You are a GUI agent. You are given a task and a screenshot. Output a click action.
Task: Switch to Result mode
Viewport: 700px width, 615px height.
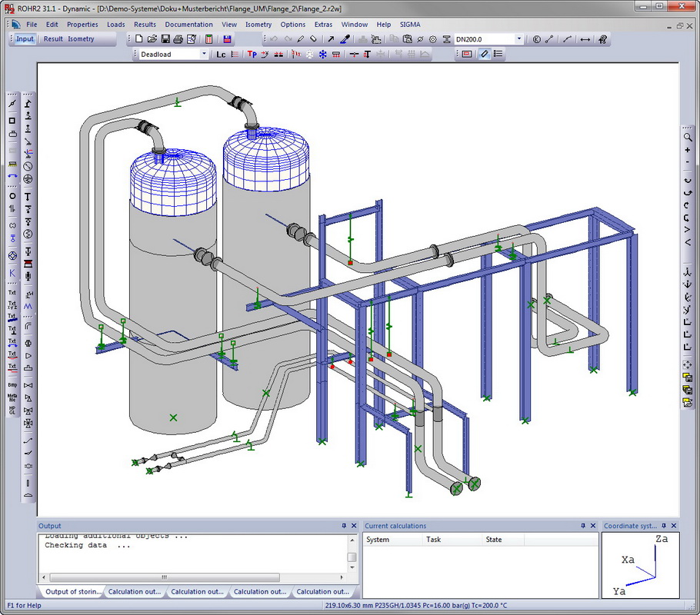point(53,39)
